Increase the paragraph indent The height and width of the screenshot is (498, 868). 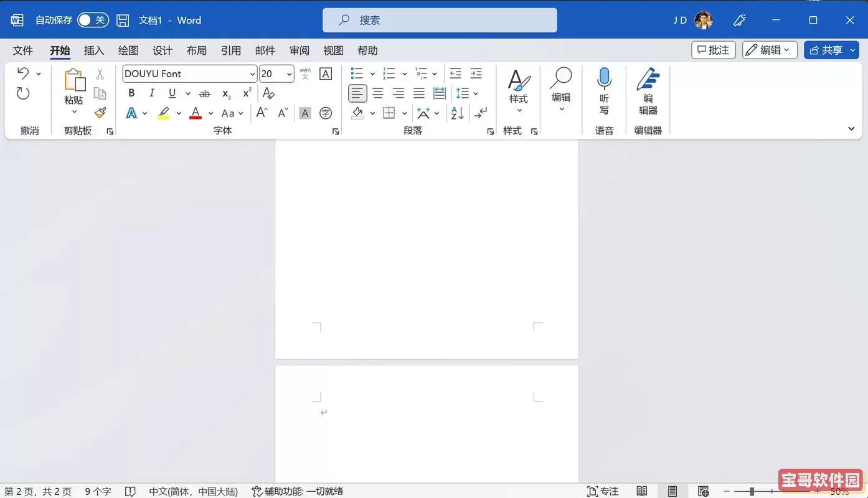click(476, 73)
